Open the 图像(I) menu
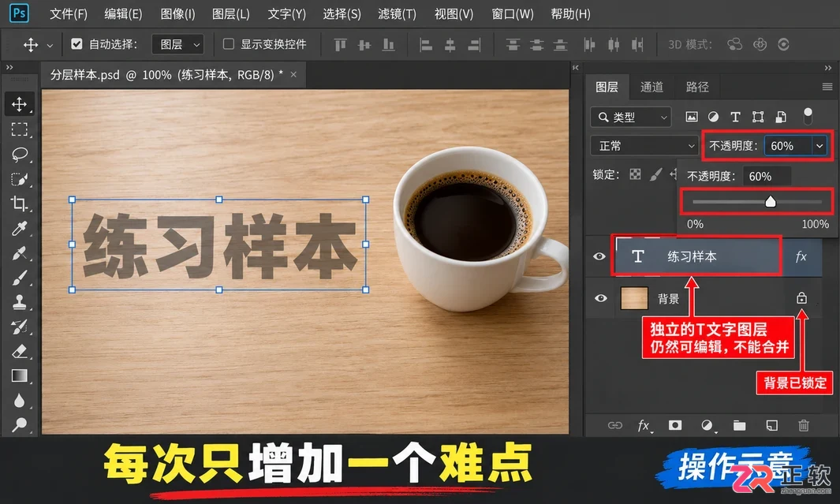This screenshot has height=504, width=840. point(177,14)
